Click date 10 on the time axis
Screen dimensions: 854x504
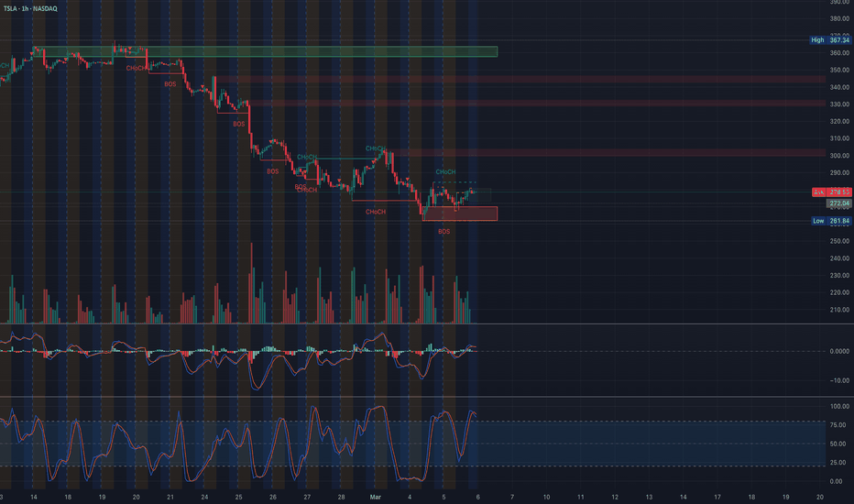click(546, 497)
